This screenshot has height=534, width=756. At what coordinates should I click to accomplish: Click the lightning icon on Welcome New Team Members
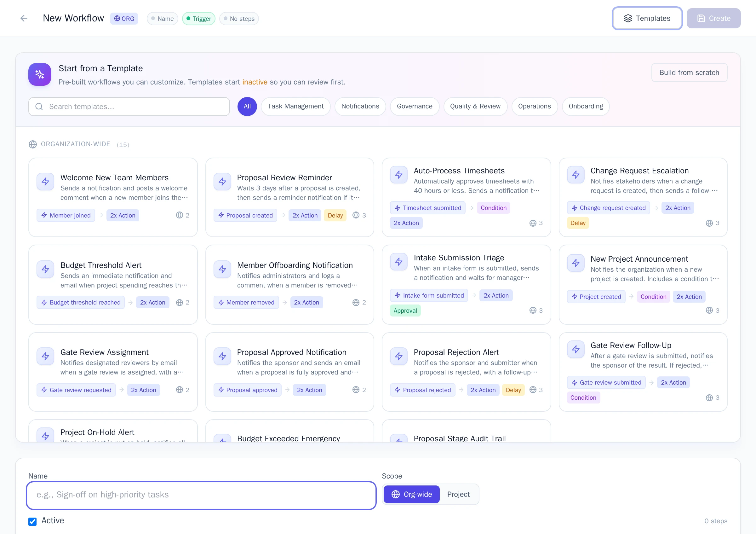click(45, 182)
